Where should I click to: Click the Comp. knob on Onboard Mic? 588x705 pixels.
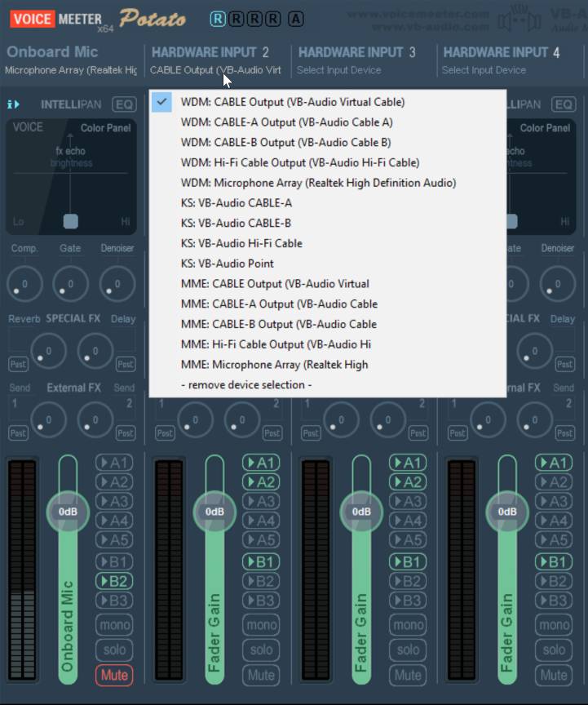point(24,284)
